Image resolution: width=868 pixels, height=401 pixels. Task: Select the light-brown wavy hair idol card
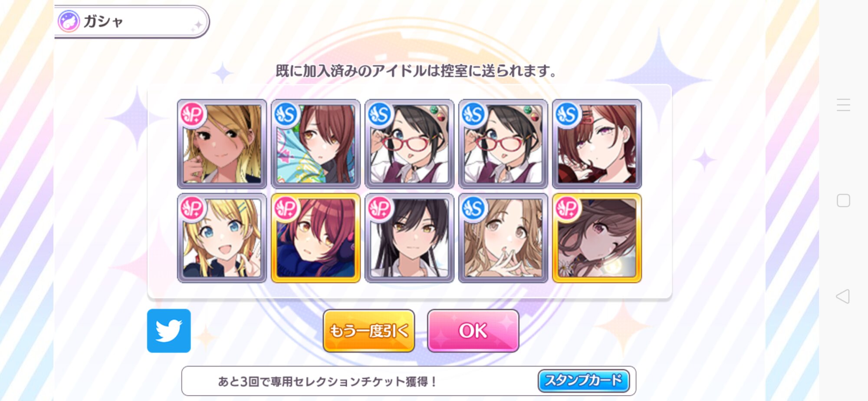[x=503, y=238]
